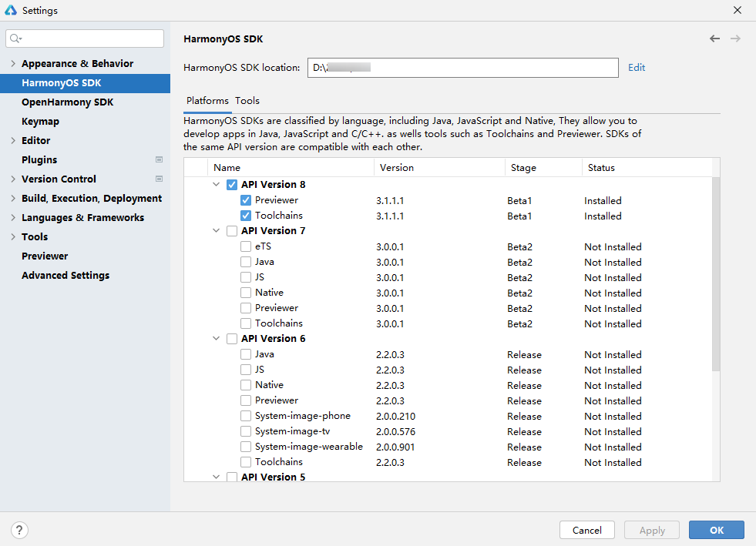Check the API Version 7 Toolchains checkbox

[x=246, y=323]
